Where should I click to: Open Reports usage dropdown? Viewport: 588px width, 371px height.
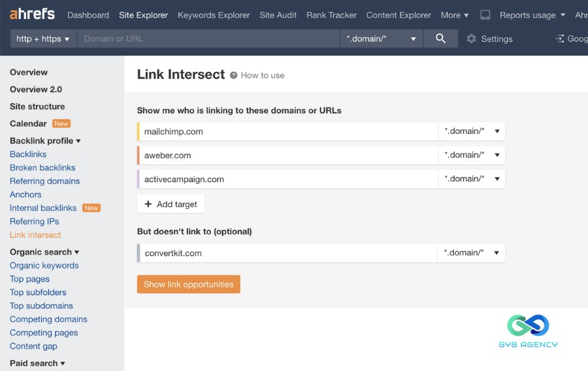(x=532, y=16)
